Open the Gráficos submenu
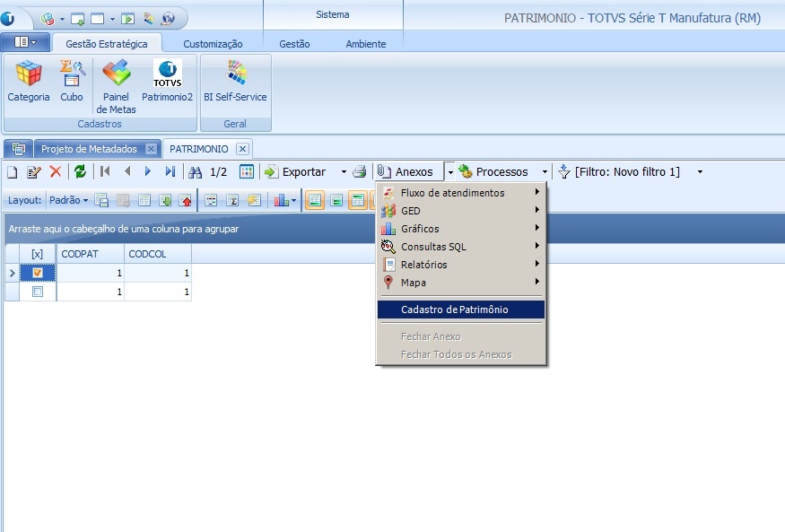The height and width of the screenshot is (532, 785). coord(461,229)
